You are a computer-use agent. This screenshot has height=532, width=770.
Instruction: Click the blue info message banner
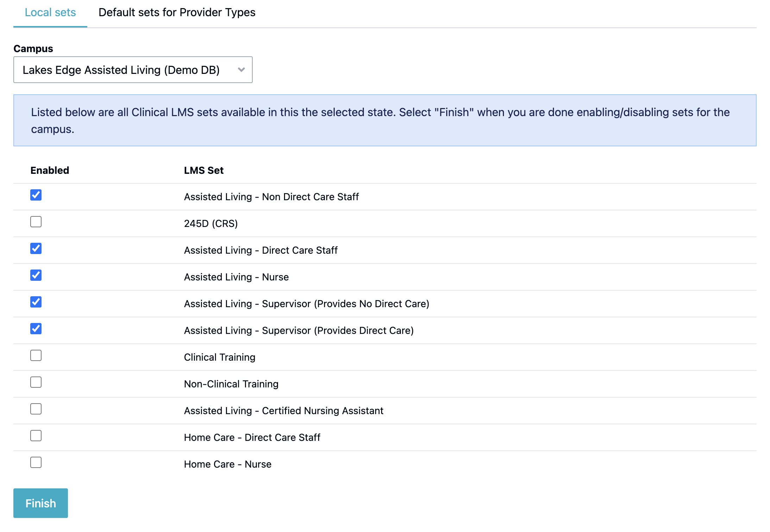[x=384, y=120]
